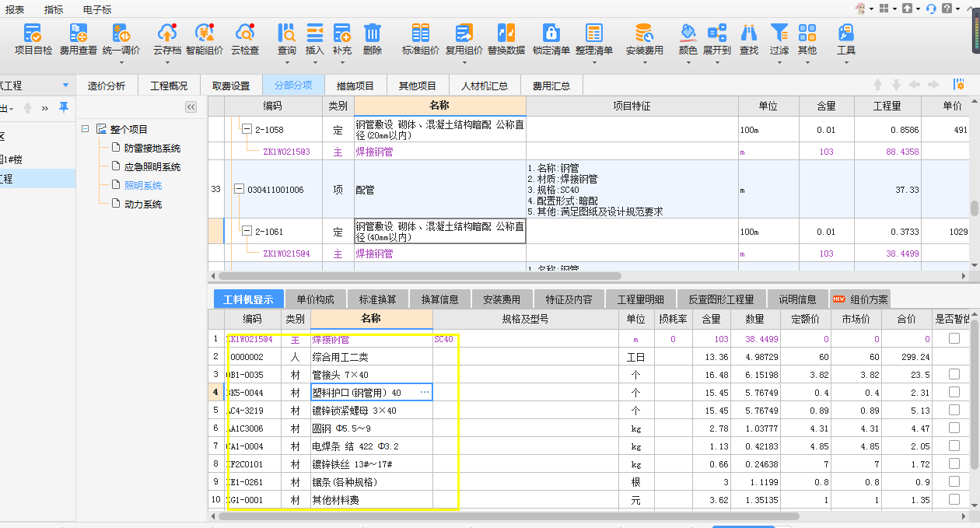Open 工程量明细 lower tab
Image resolution: width=980 pixels, height=528 pixels.
(x=641, y=299)
